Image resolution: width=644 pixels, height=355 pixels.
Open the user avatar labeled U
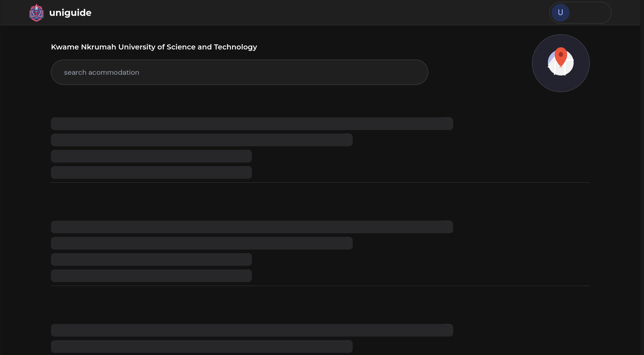click(560, 13)
